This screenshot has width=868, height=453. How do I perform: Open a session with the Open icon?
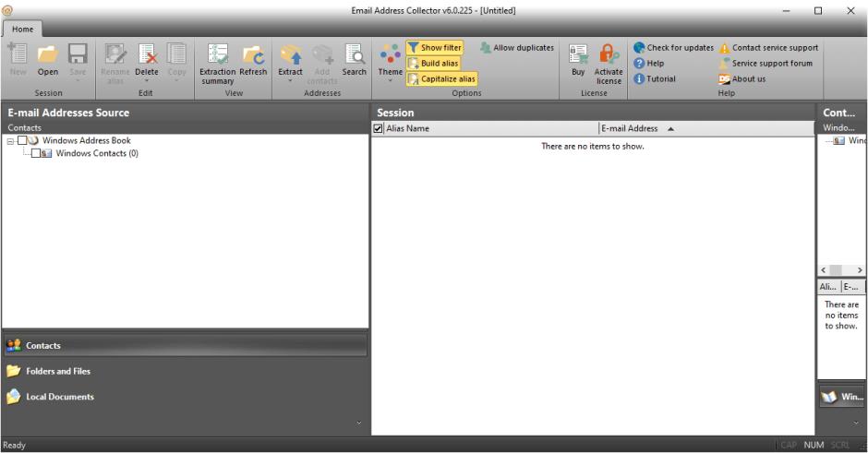pos(48,54)
